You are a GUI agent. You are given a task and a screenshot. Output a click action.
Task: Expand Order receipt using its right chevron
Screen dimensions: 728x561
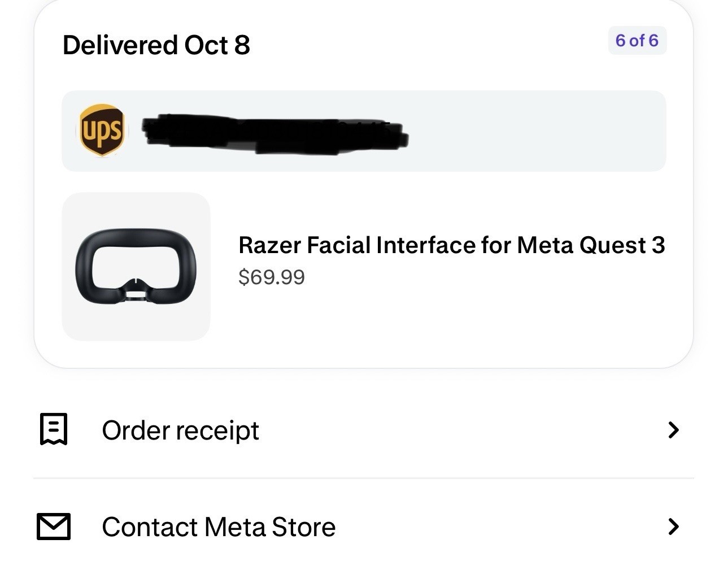coord(673,430)
